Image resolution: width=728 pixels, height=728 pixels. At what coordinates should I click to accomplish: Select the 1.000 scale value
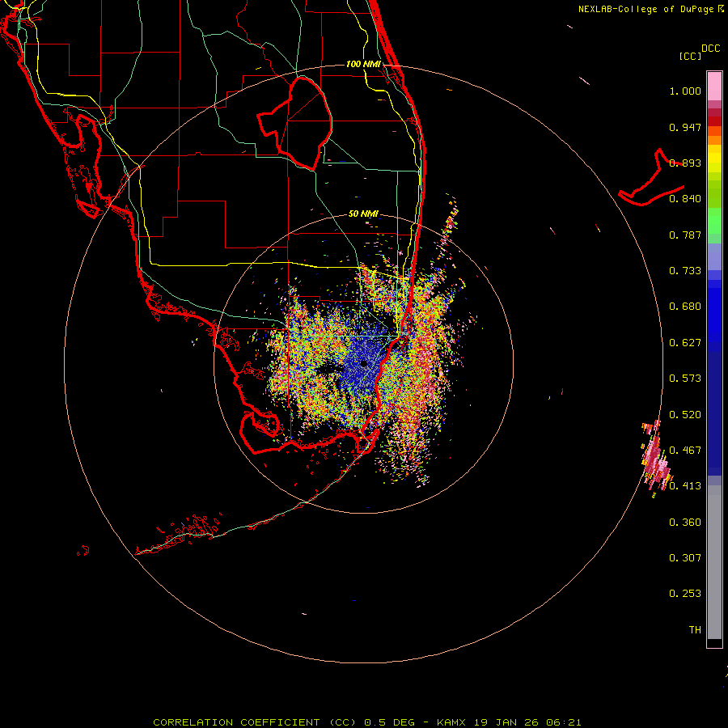[x=685, y=91]
